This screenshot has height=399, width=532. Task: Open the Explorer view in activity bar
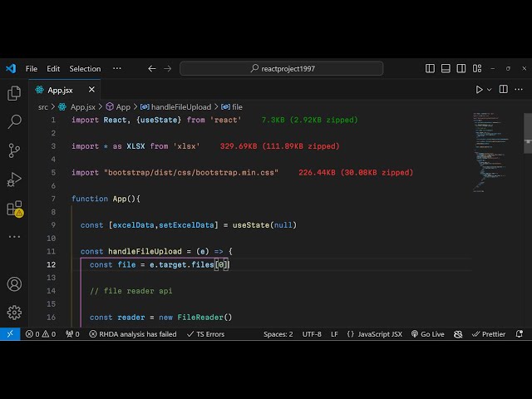click(x=14, y=94)
